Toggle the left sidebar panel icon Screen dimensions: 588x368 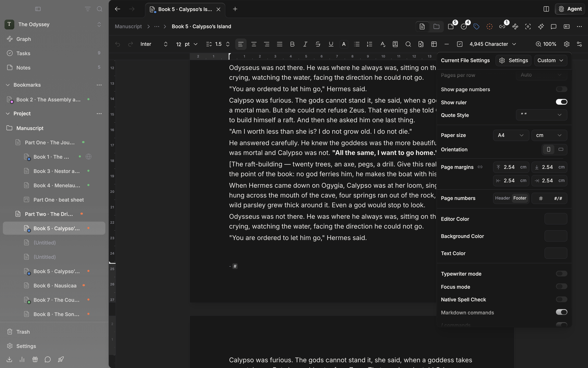[x=38, y=9]
